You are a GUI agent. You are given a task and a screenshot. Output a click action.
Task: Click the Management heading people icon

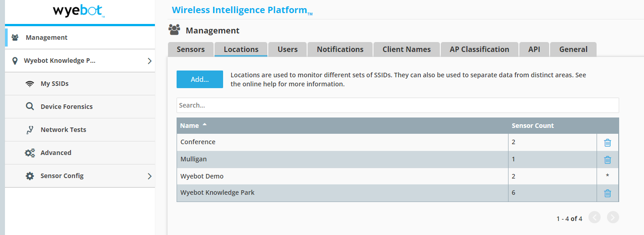click(x=174, y=30)
